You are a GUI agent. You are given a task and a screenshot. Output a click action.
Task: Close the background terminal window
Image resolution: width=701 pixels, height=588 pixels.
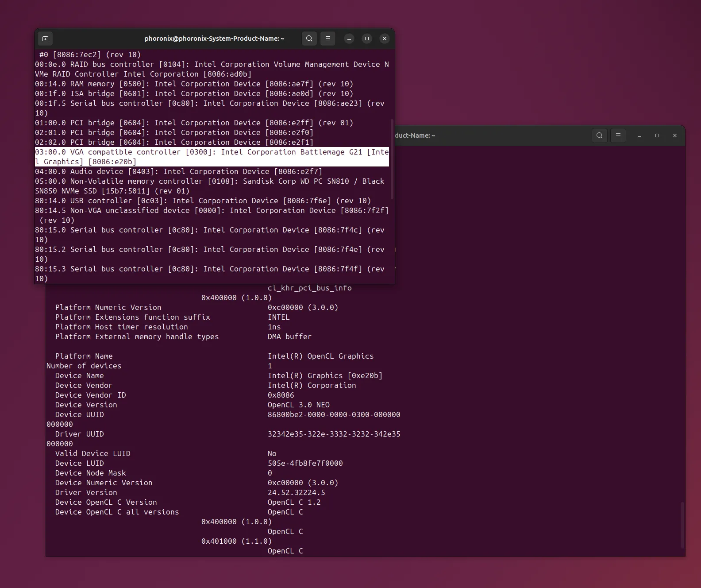675,135
